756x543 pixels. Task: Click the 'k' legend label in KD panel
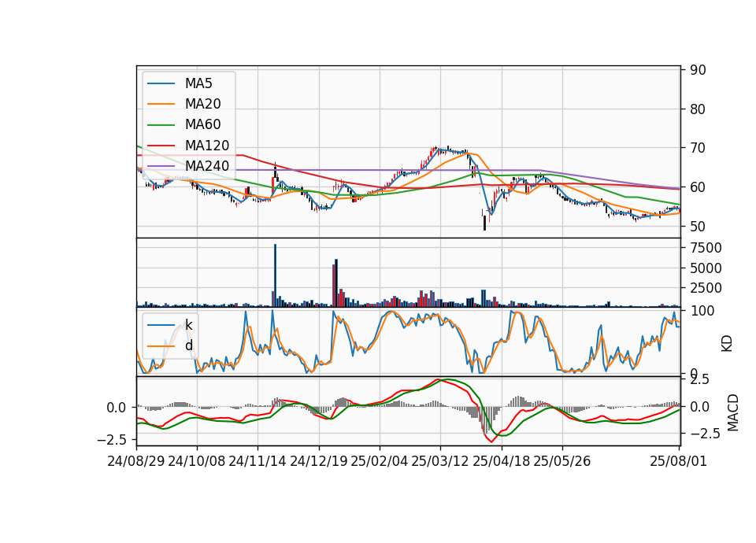188,325
